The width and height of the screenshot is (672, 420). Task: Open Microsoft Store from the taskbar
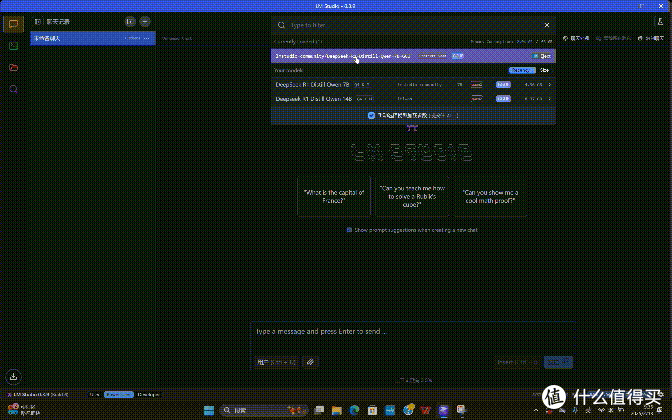372,411
